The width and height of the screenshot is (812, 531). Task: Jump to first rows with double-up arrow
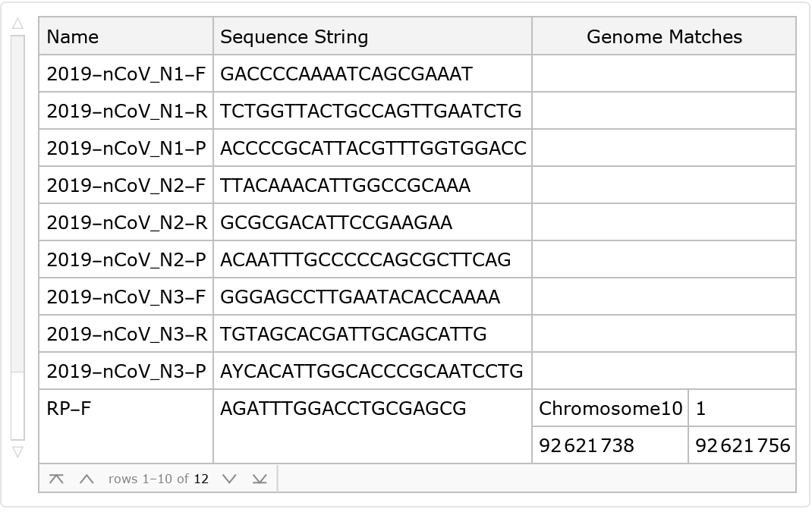coord(56,479)
